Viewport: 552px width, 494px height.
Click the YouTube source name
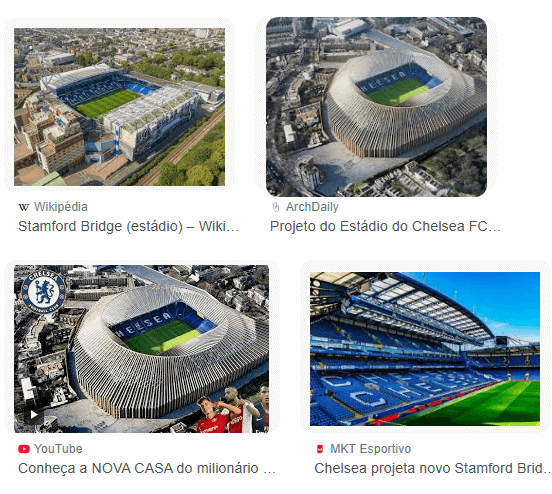(x=58, y=449)
